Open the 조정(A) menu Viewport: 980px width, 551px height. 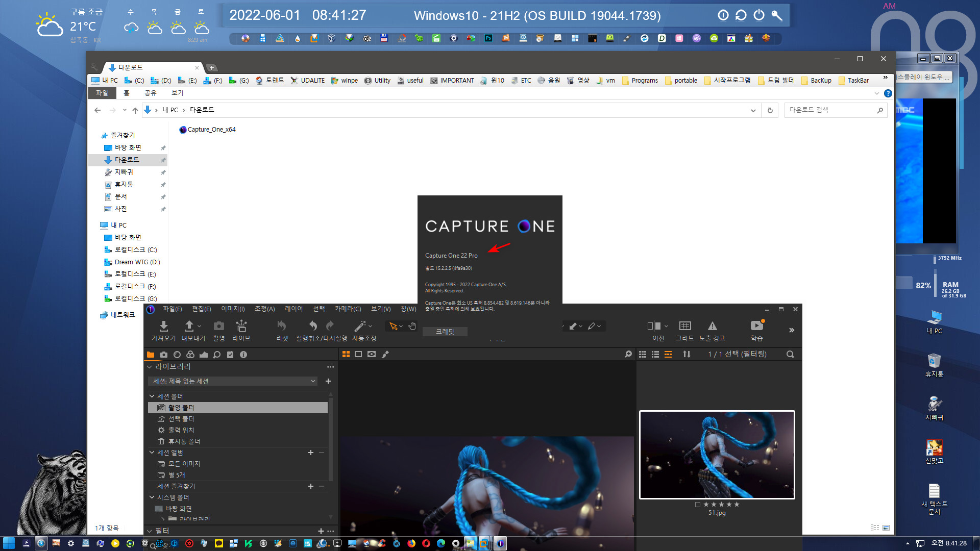pos(264,309)
